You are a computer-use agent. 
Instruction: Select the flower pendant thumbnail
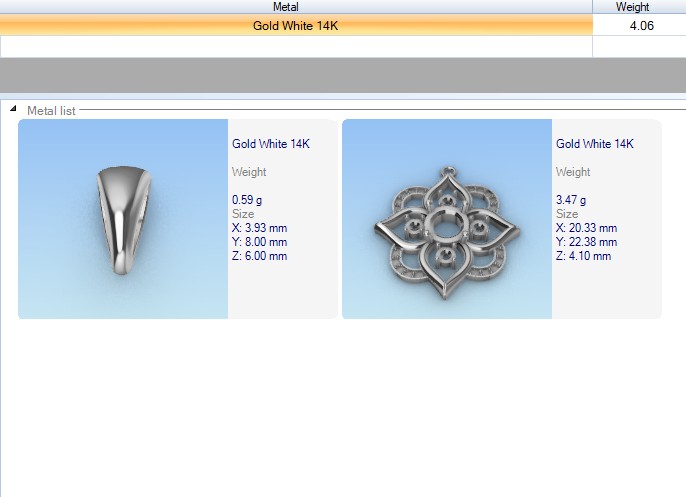pyautogui.click(x=447, y=219)
